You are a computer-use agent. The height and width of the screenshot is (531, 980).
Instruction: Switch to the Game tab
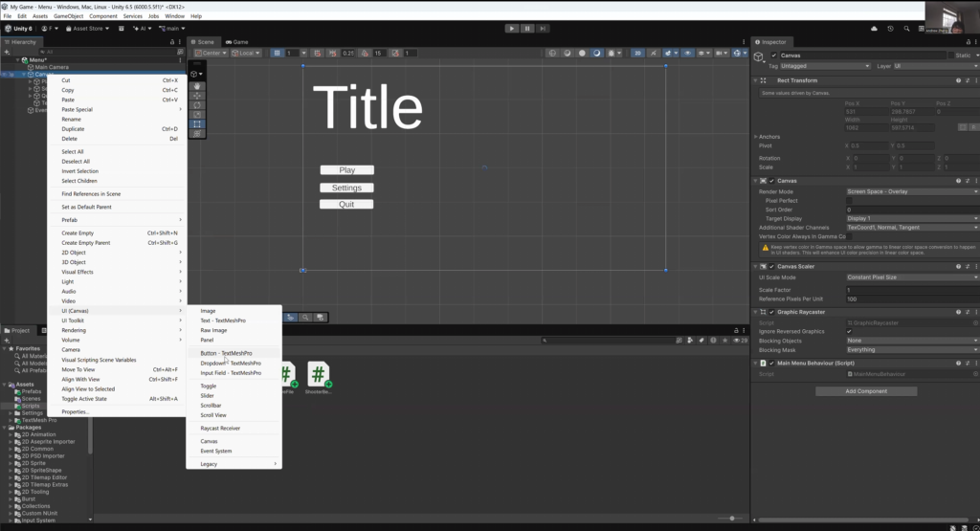click(x=237, y=42)
